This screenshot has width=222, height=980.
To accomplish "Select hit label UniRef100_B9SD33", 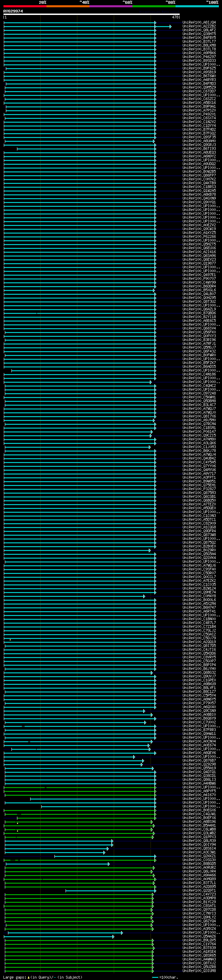I will [x=199, y=60].
